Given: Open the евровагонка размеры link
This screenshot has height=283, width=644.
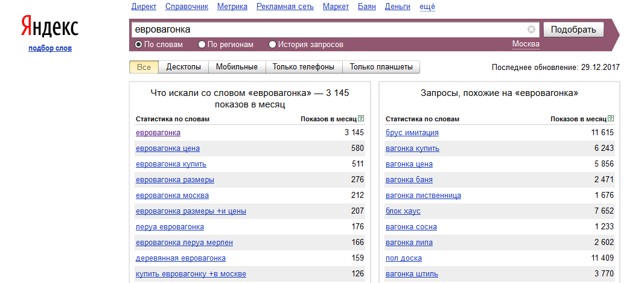Looking at the screenshot, I should pos(175,179).
